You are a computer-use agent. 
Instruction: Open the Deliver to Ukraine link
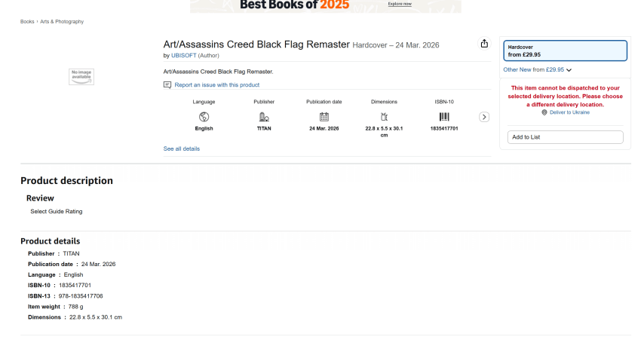pos(569,112)
